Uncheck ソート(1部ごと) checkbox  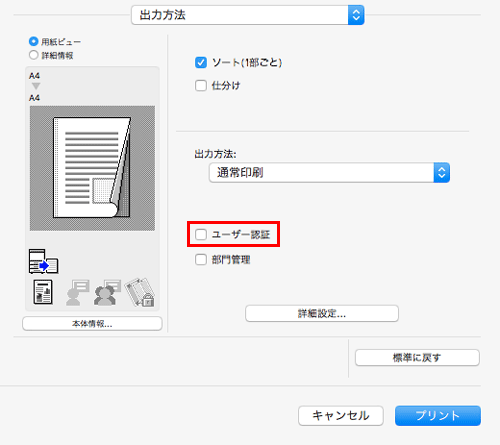click(201, 62)
